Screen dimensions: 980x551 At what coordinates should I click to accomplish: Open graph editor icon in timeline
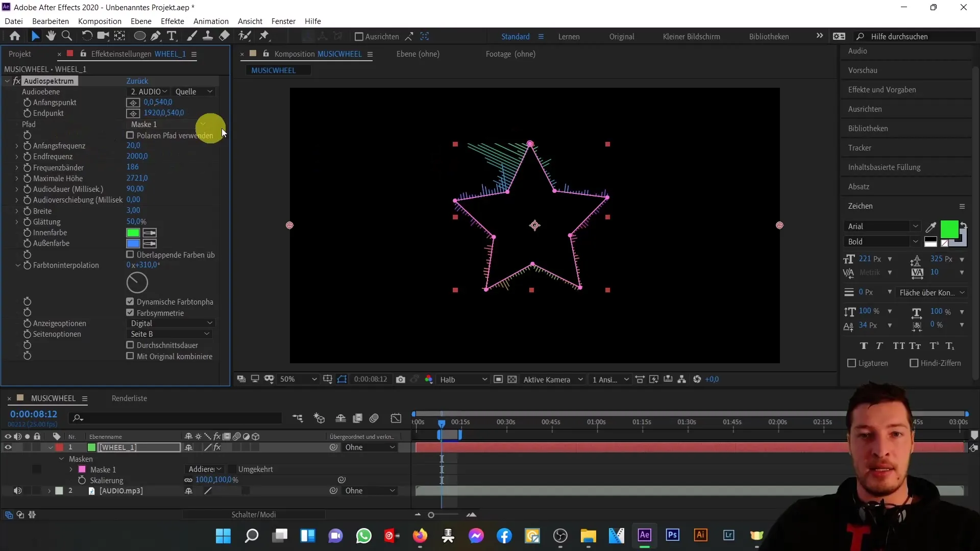click(396, 418)
